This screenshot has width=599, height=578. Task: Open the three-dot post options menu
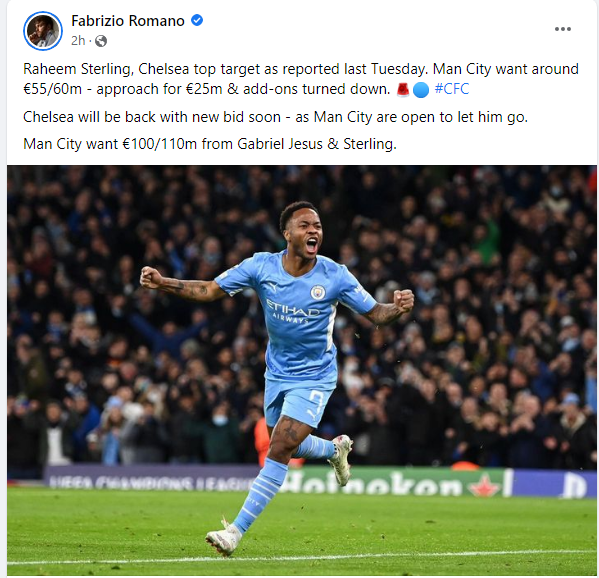563,29
